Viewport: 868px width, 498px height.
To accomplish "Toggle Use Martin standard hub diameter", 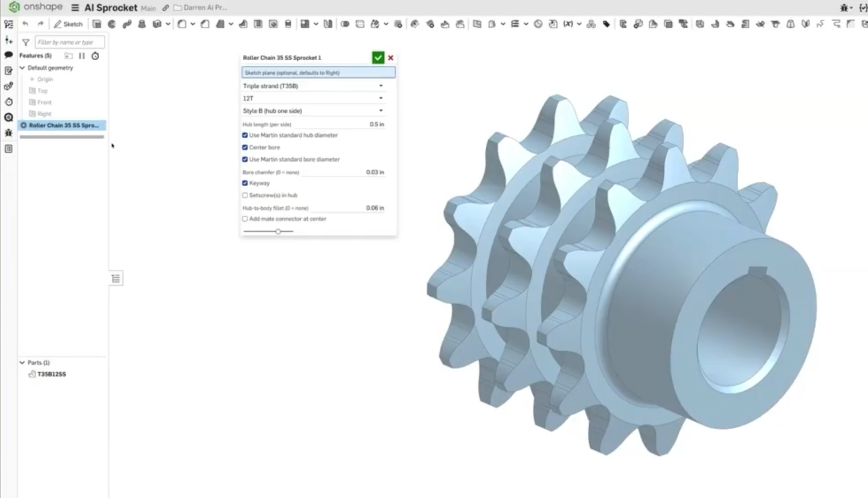I will click(245, 135).
